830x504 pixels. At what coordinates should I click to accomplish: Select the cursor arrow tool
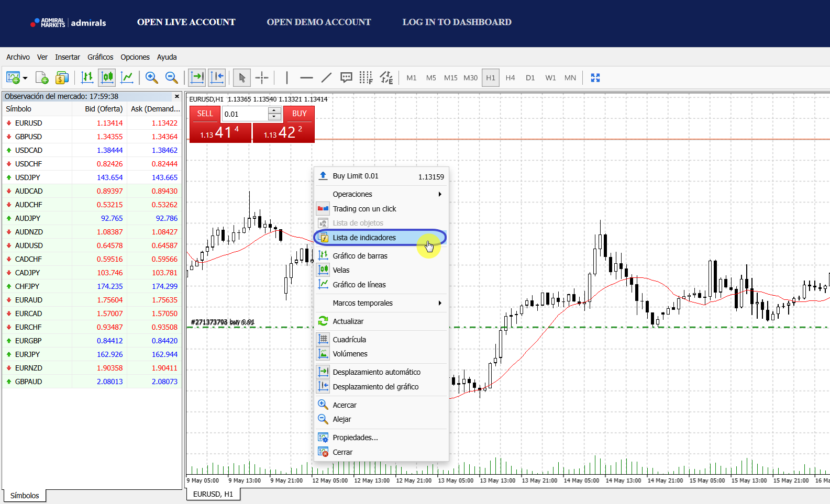coord(242,78)
